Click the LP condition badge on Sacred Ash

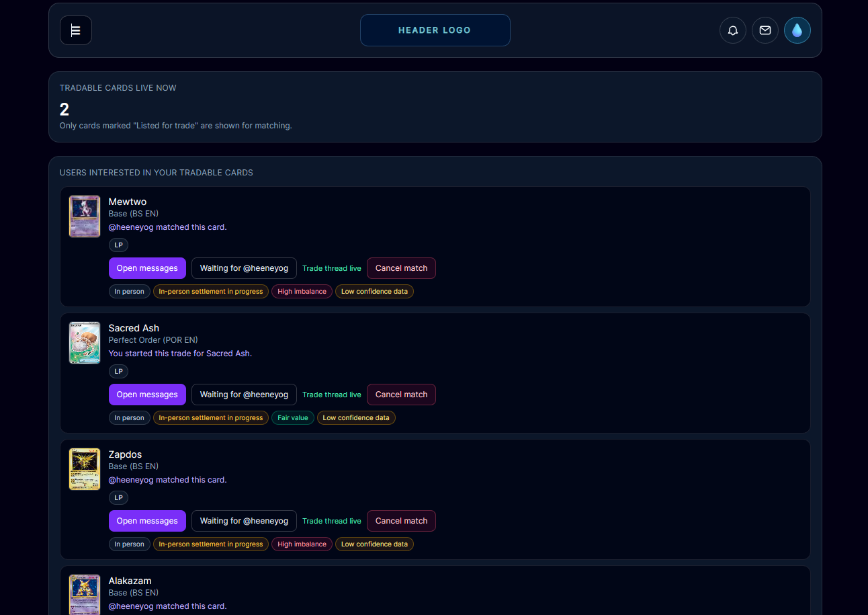[x=118, y=372]
